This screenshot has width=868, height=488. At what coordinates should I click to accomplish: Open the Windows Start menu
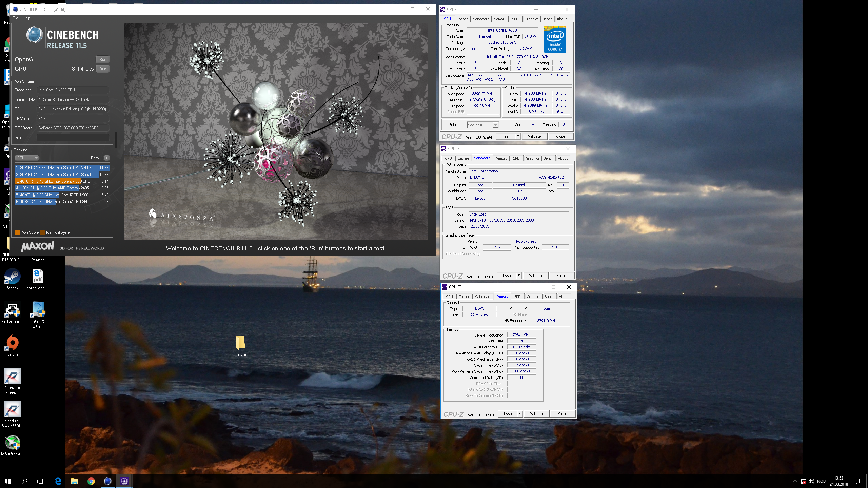(8, 481)
